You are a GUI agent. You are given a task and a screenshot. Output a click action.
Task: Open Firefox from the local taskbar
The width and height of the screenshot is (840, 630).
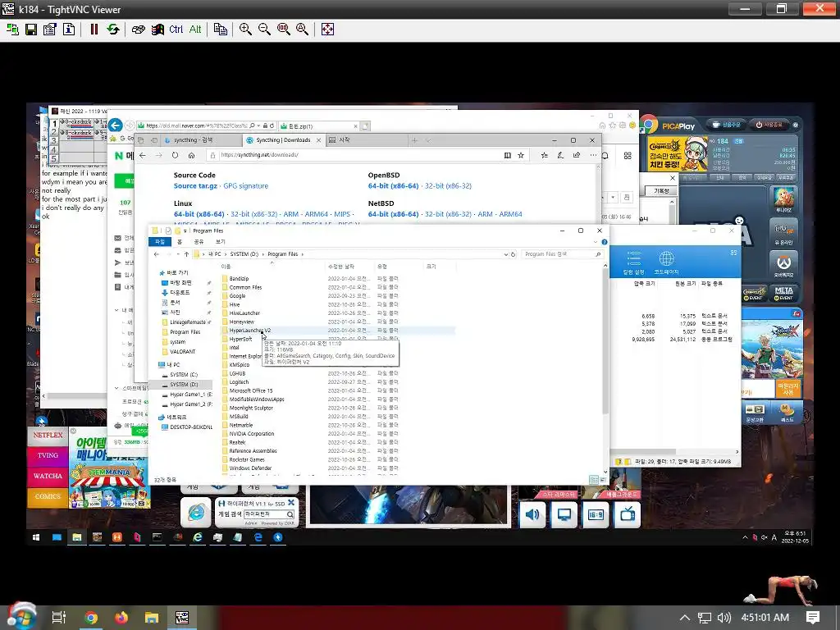(x=121, y=618)
